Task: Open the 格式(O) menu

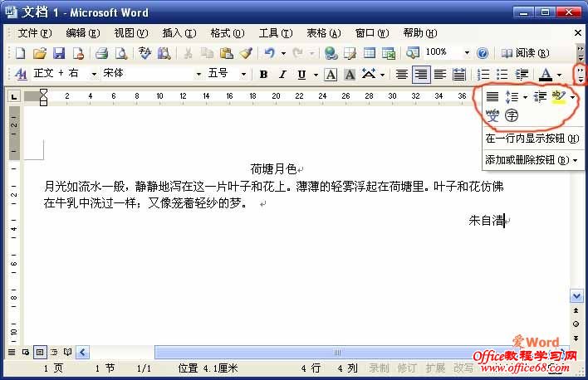Action: (x=228, y=33)
